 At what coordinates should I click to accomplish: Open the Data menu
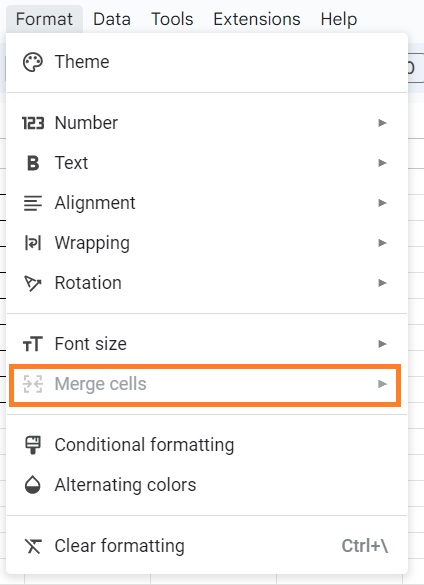click(x=112, y=19)
